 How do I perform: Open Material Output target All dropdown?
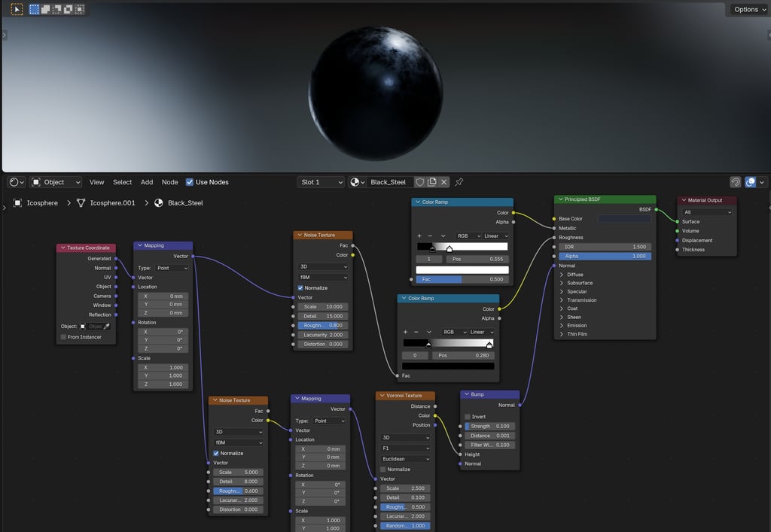coord(707,212)
